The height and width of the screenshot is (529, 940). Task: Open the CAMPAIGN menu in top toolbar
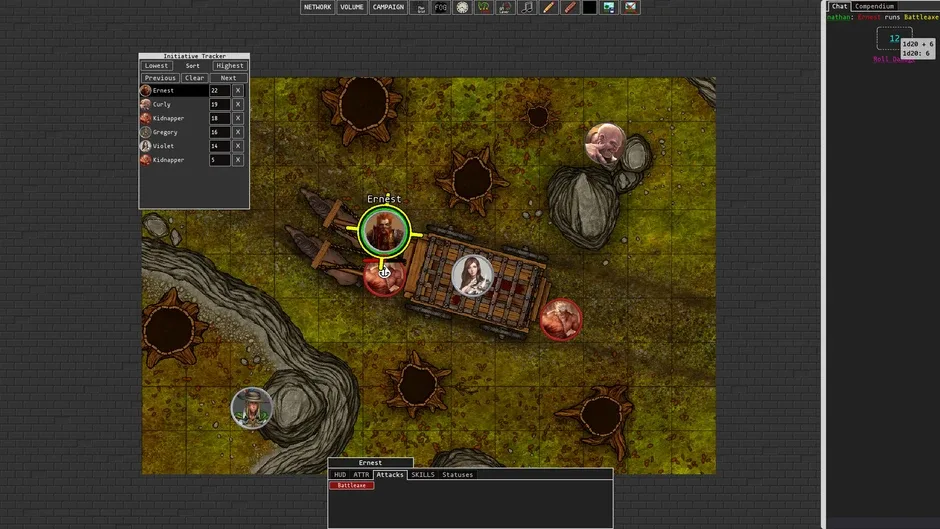pyautogui.click(x=388, y=7)
